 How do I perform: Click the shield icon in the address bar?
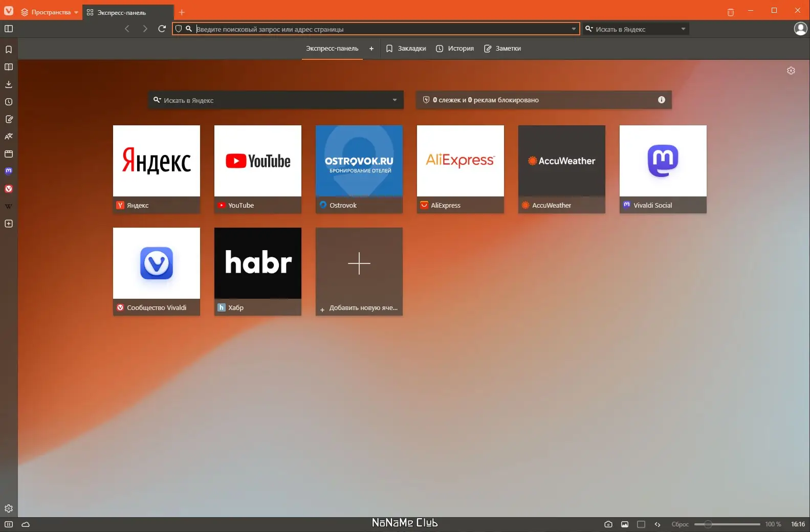[x=179, y=29]
